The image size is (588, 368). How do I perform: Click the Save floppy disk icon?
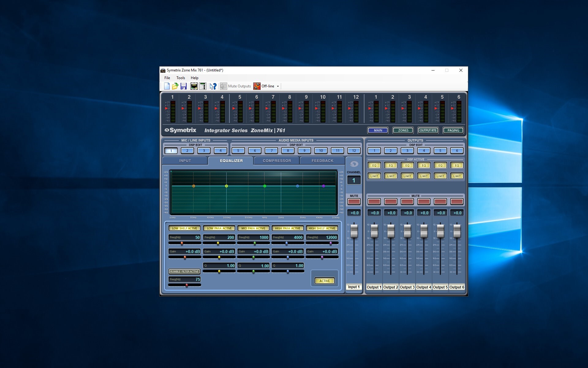point(183,86)
